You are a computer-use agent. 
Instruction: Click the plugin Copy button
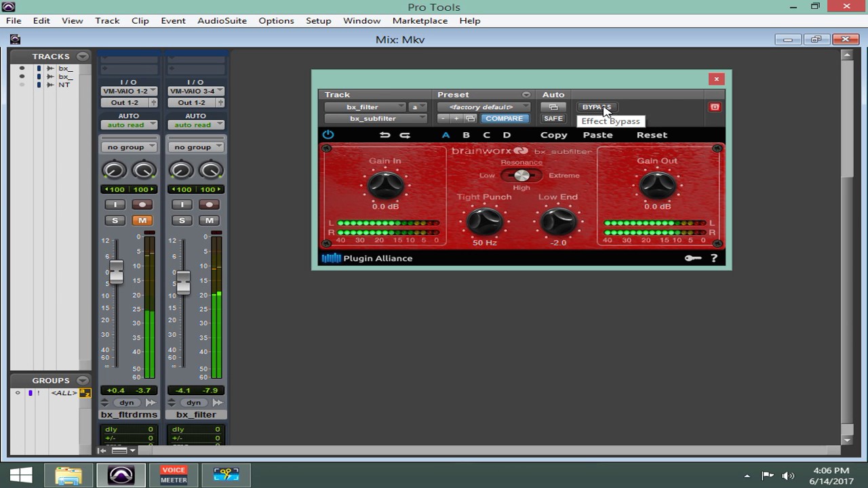coord(553,135)
